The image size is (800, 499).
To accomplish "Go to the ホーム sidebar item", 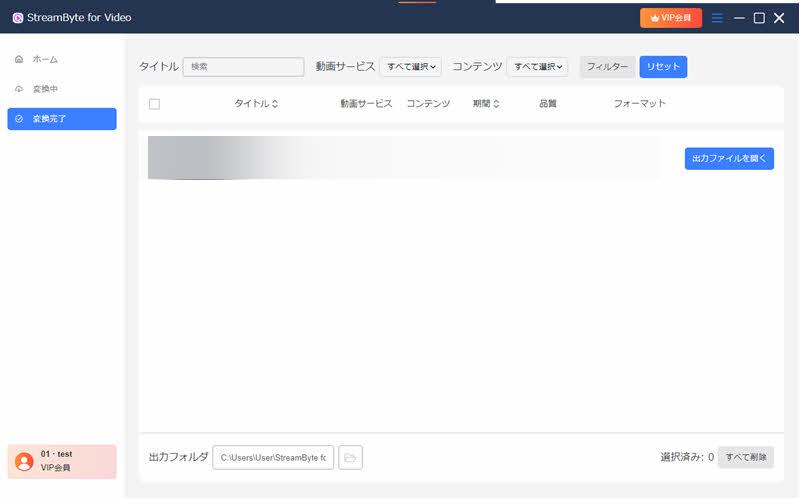I will (x=62, y=59).
